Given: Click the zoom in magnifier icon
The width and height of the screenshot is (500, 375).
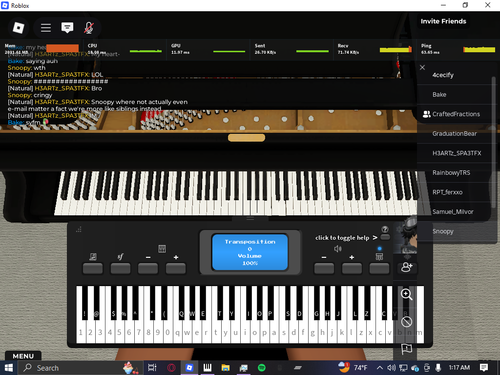Looking at the screenshot, I should [406, 294].
